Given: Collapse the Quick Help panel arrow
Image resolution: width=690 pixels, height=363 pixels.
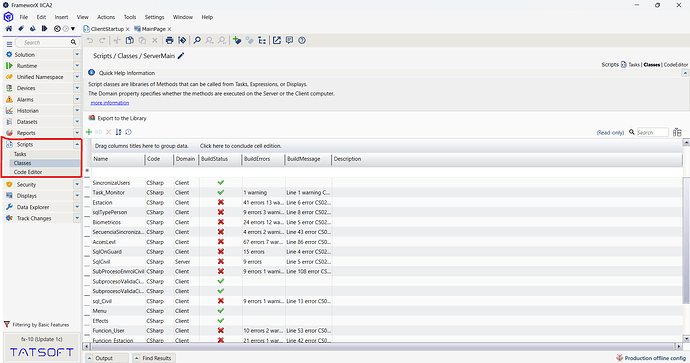Looking at the screenshot, I should 685,73.
